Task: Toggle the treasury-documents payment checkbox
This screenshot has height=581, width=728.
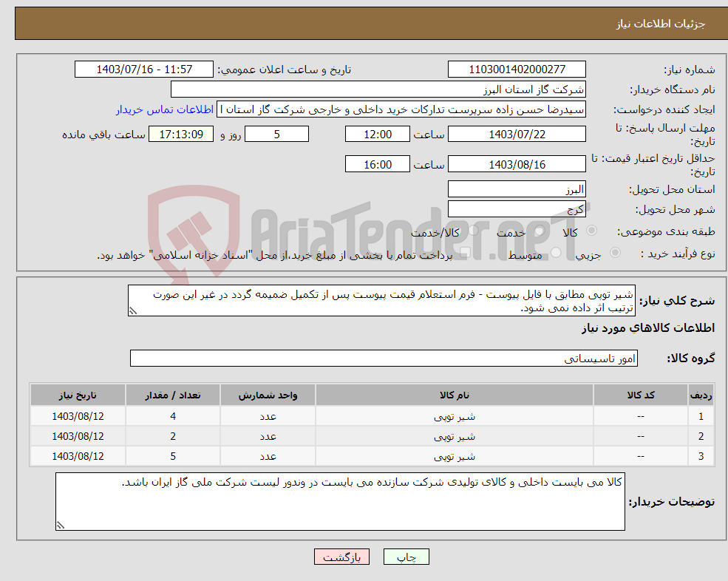Action: [x=464, y=253]
